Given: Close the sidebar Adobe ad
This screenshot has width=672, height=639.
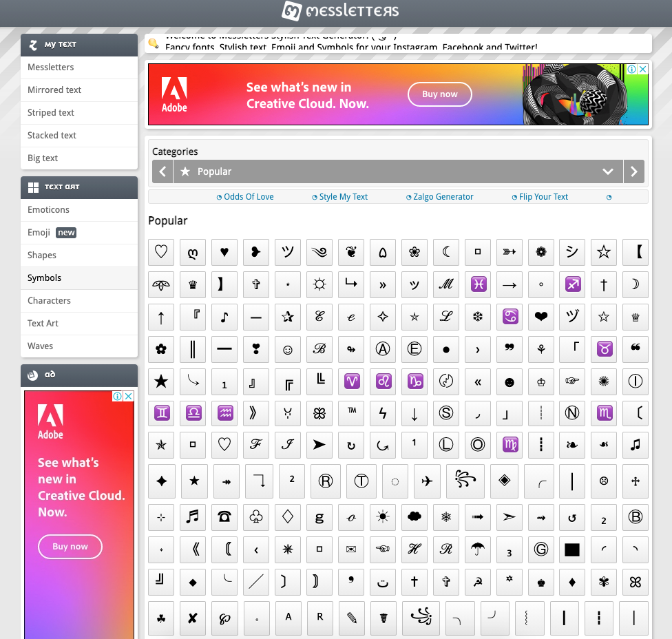Looking at the screenshot, I should click(x=128, y=396).
